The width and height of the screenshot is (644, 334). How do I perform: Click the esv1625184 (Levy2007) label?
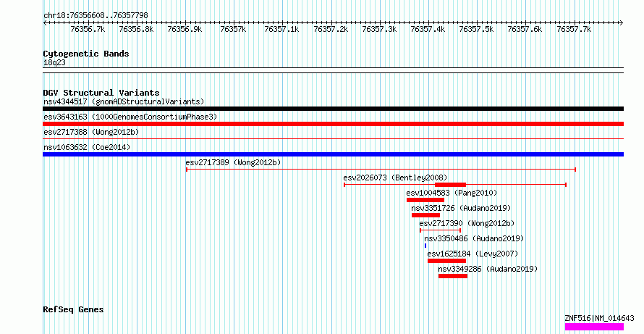(473, 254)
